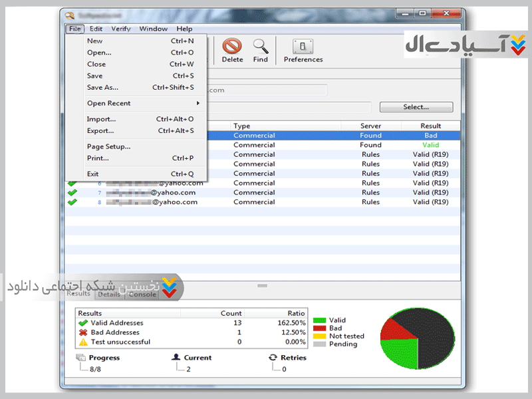Open the Verify menu
This screenshot has height=399, width=532.
click(x=121, y=29)
